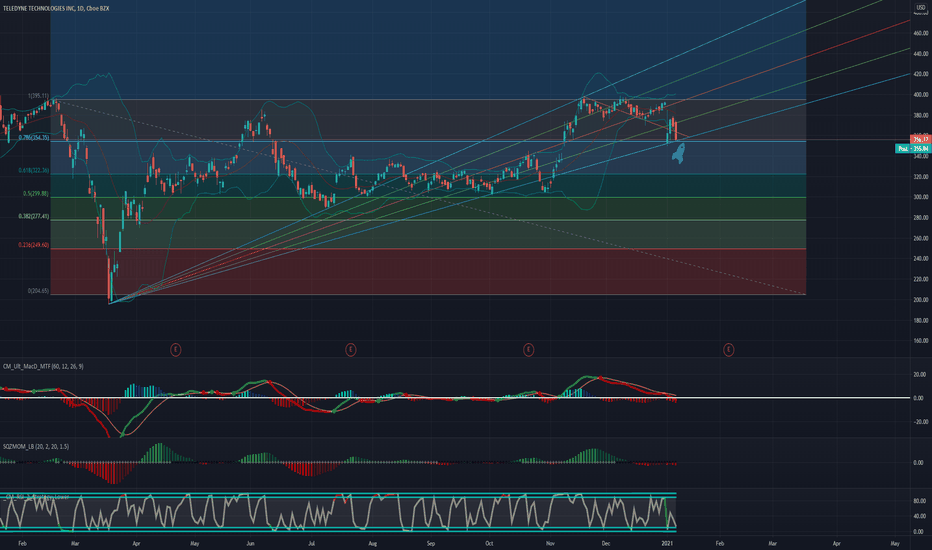This screenshot has width=932, height=550.
Task: Select the Fibonacci 0.236(249.60) level label
Action: point(33,245)
